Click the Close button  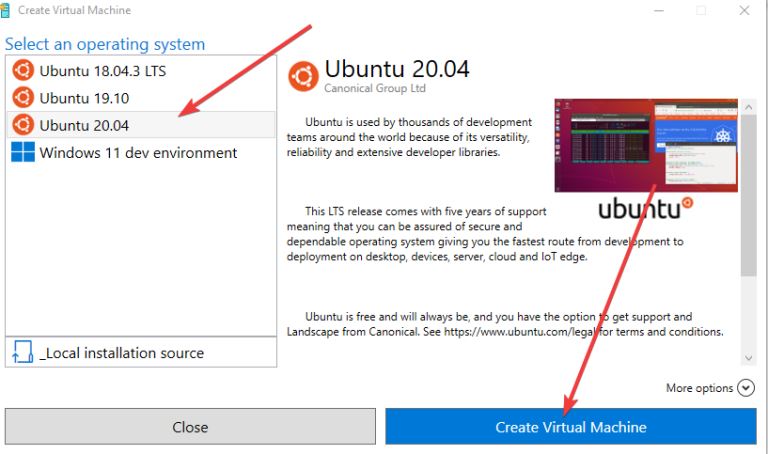tap(190, 427)
